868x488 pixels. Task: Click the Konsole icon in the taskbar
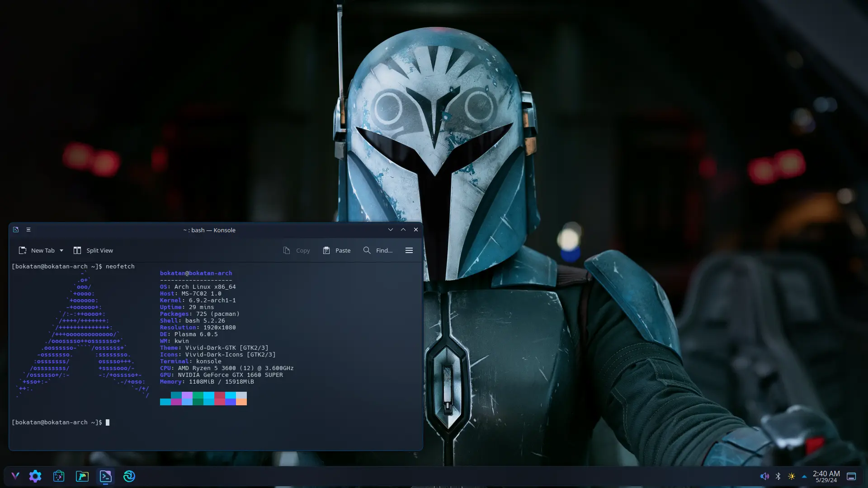point(106,476)
